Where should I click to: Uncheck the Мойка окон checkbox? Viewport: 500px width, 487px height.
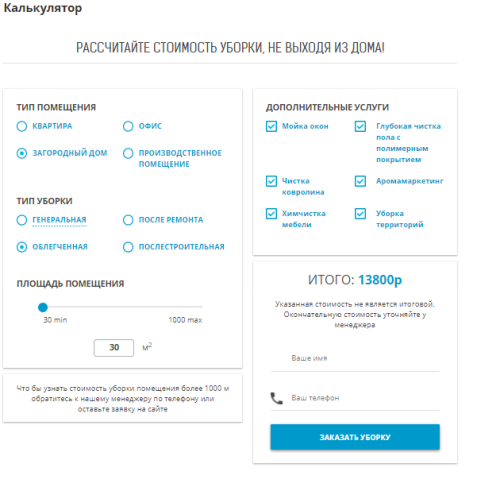point(271,126)
